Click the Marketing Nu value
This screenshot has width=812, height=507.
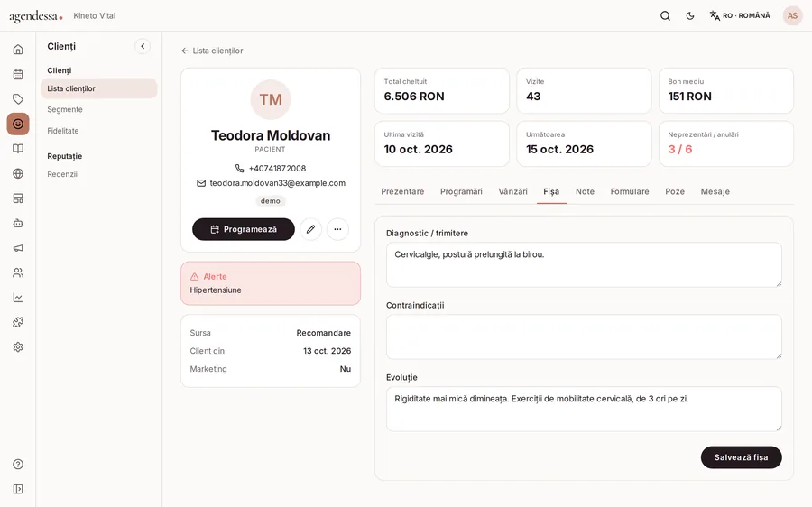pyautogui.click(x=346, y=369)
